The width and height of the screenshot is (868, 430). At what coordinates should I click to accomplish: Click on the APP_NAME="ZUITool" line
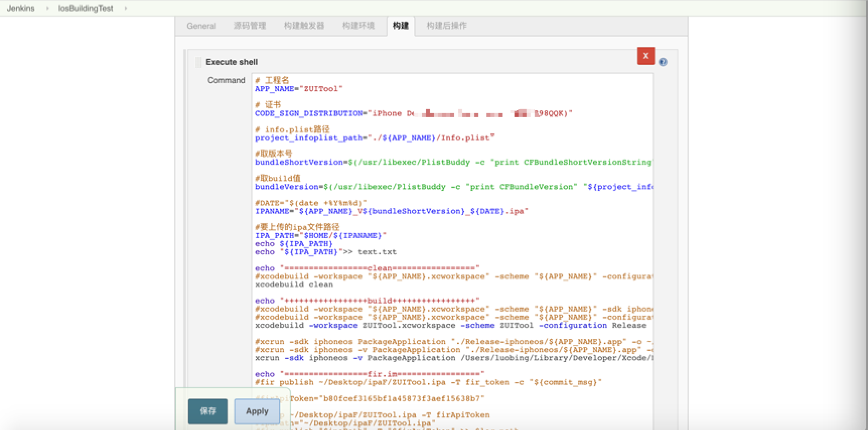point(299,89)
